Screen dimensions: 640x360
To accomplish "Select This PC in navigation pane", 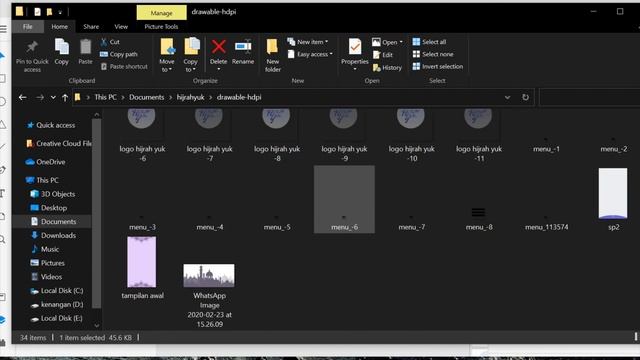I will pyautogui.click(x=42, y=180).
